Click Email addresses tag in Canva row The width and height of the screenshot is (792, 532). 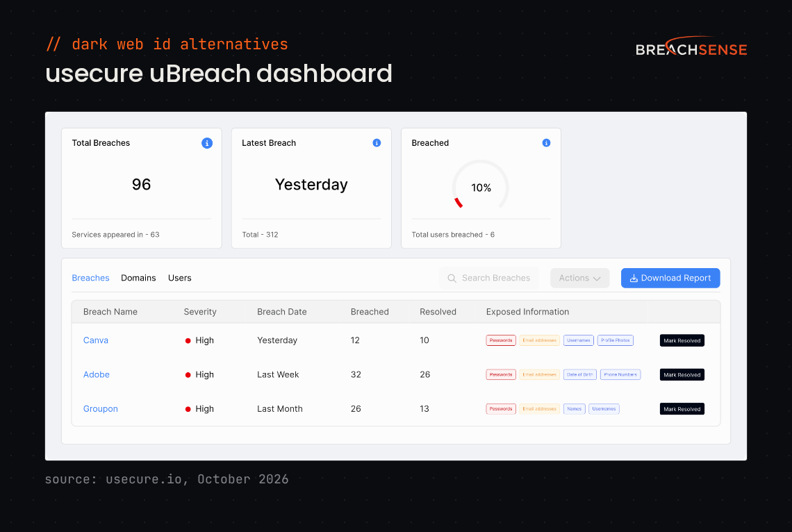coord(539,341)
